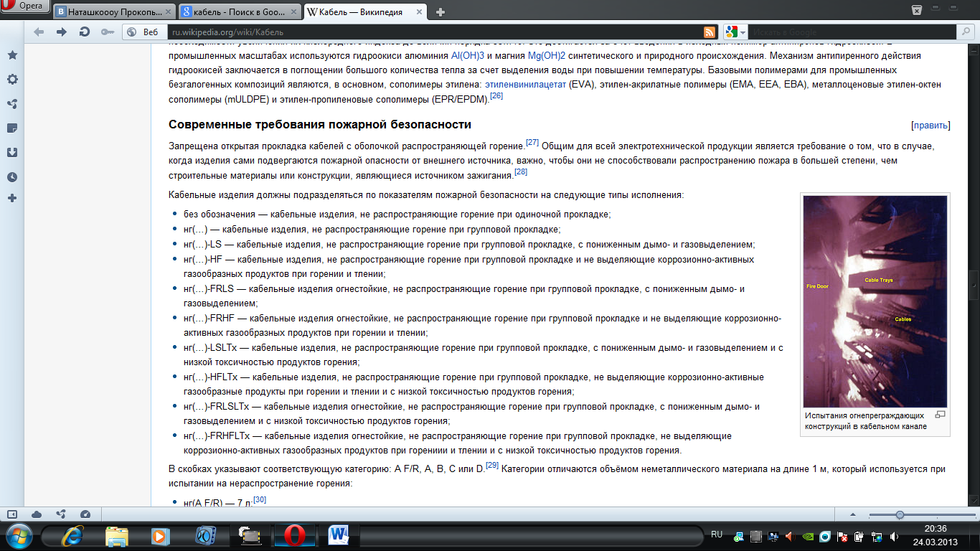Click the править edit section link
The width and height of the screenshot is (980, 551).
[x=930, y=126]
